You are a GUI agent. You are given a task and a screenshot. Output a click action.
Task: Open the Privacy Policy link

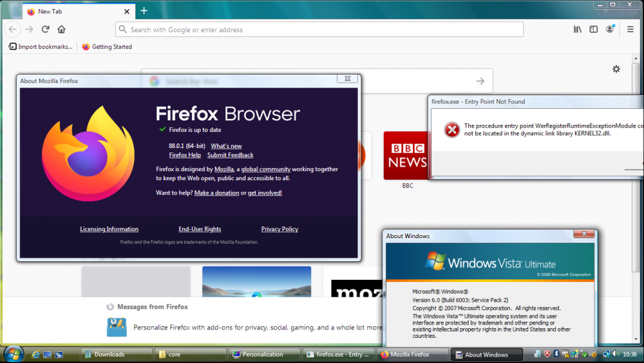point(279,229)
